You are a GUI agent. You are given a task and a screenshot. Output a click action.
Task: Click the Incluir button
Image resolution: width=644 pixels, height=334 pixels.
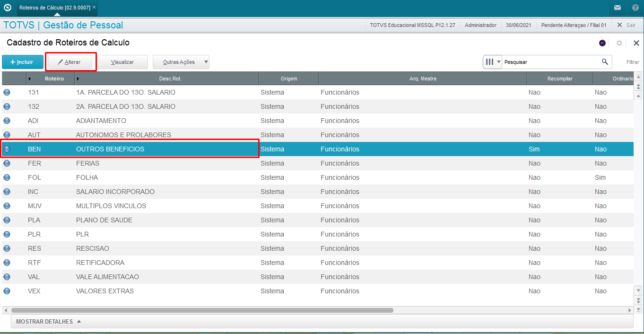[x=23, y=62]
